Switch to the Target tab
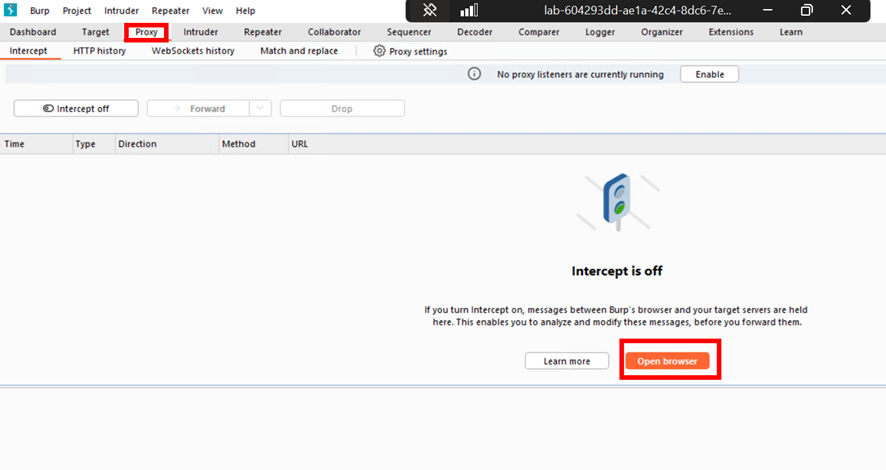 (95, 32)
